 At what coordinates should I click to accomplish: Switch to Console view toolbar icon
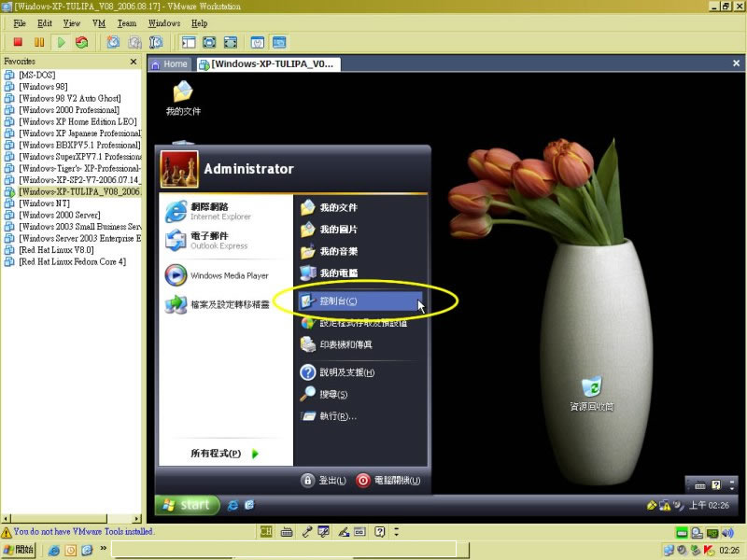[x=279, y=42]
